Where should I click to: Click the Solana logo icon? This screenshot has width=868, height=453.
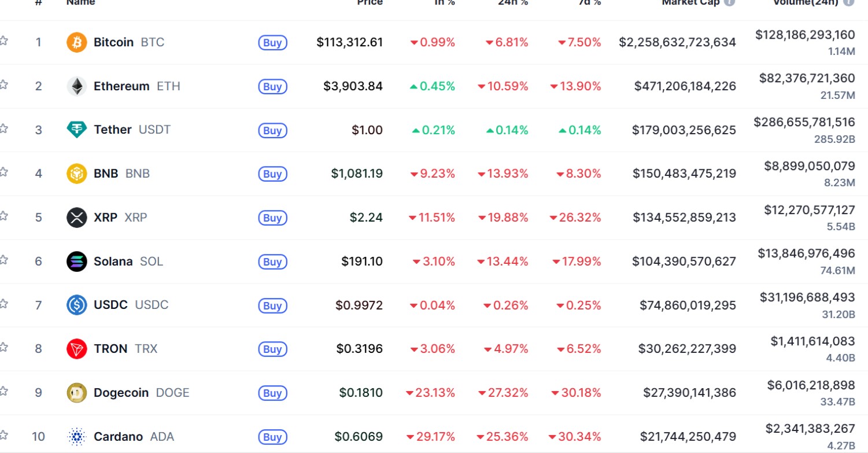coord(77,262)
